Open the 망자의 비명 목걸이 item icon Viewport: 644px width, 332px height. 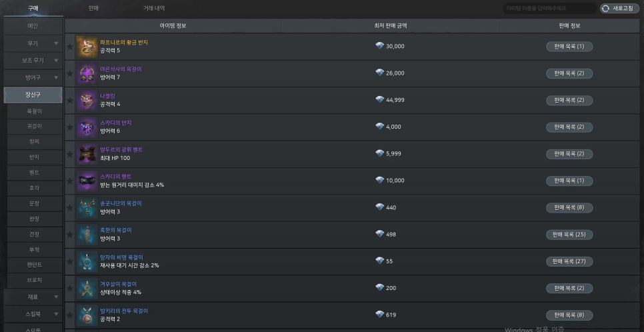(x=87, y=262)
